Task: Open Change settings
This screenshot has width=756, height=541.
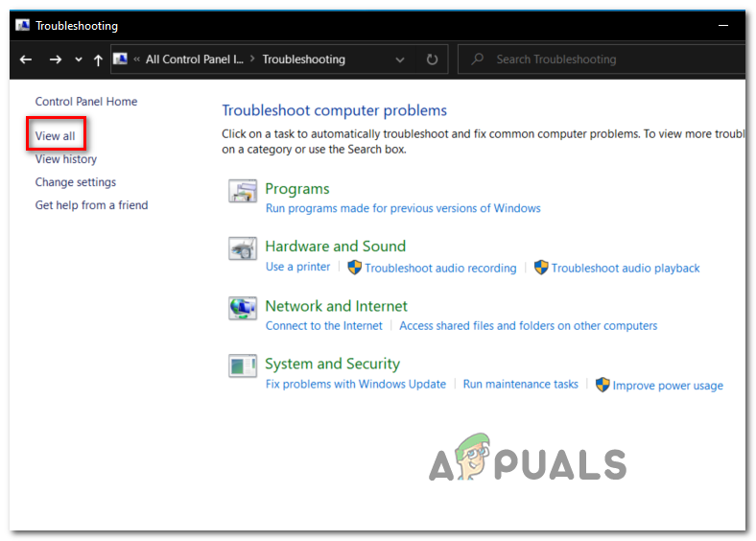Action: click(x=76, y=182)
